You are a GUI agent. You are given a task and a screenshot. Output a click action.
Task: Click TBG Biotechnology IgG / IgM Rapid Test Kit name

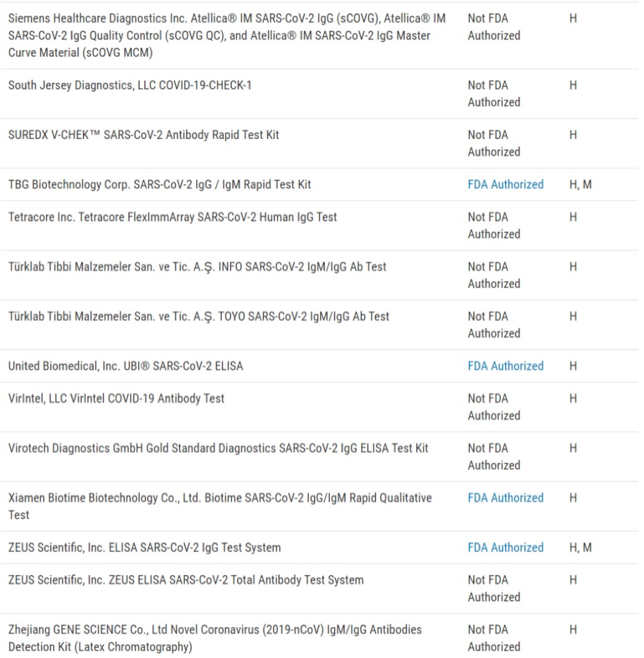(159, 185)
